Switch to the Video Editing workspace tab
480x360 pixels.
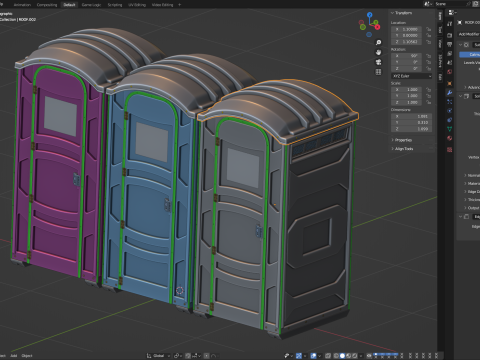tap(162, 5)
